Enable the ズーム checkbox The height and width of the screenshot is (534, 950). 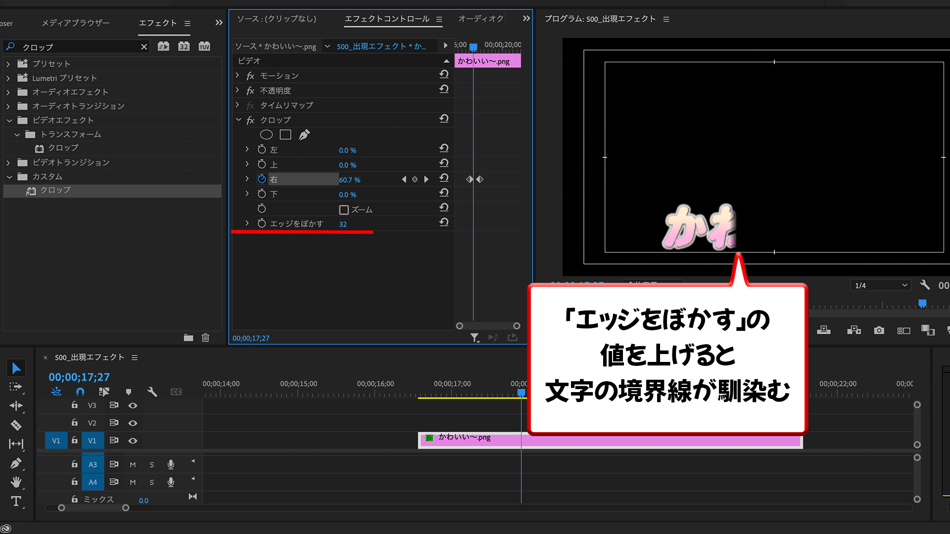coord(344,210)
